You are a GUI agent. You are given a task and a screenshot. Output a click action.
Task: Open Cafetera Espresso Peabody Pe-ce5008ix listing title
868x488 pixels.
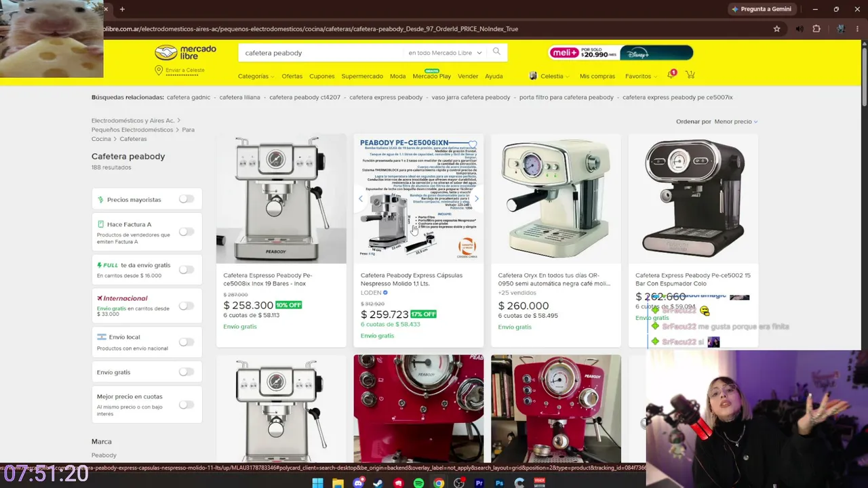click(x=268, y=279)
